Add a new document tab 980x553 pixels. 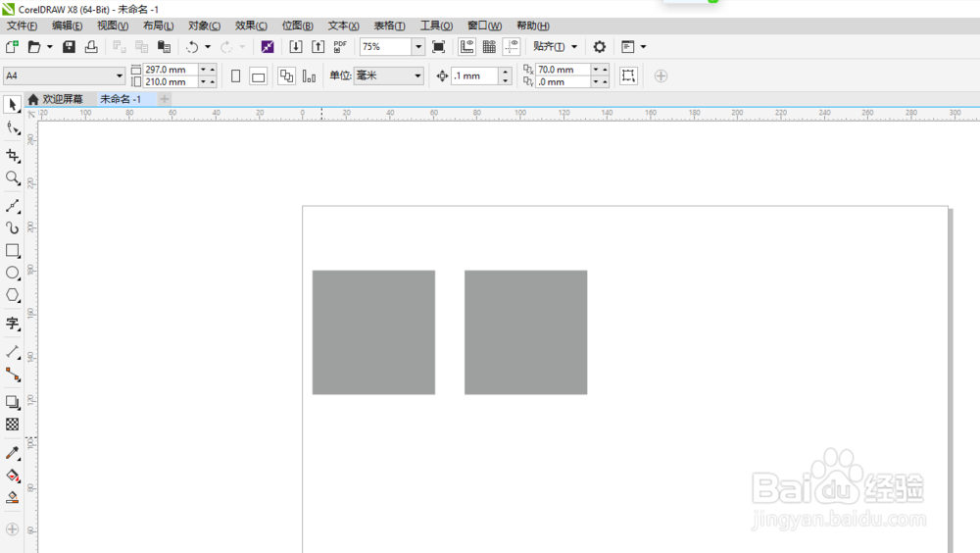click(x=165, y=99)
